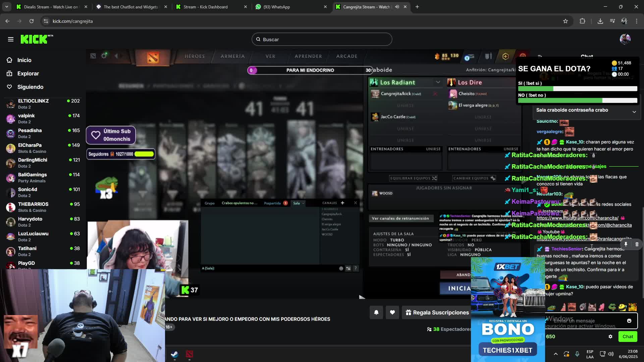This screenshot has width=644, height=362.
Task: Click the green Chat send button
Action: coord(628,337)
